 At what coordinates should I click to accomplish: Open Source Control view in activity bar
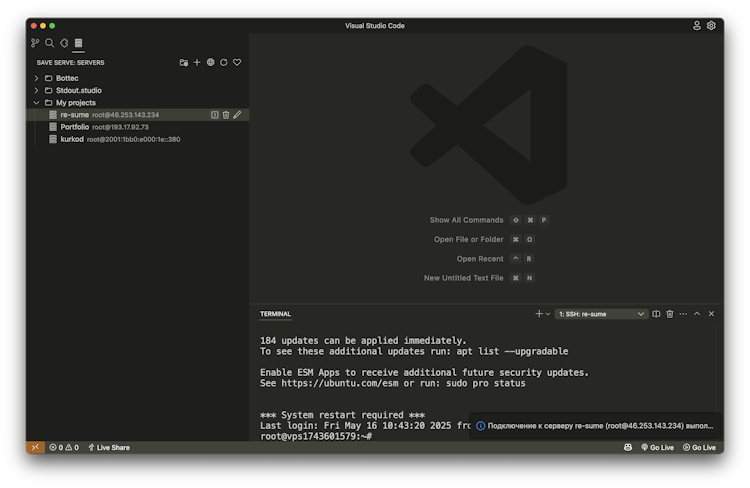(35, 43)
